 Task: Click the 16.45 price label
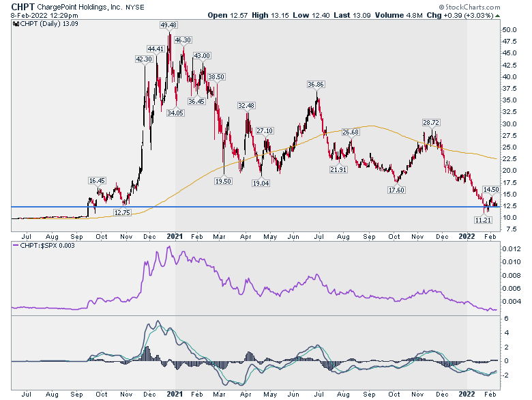tap(97, 181)
